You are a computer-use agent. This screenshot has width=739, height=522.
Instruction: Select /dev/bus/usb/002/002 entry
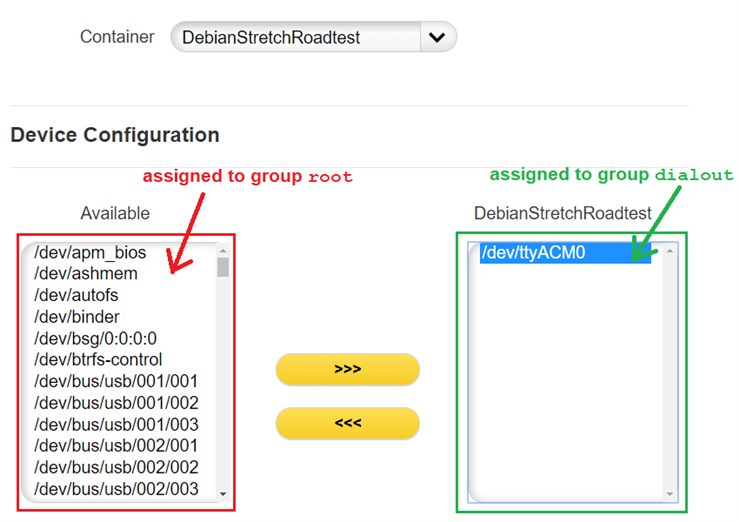[x=116, y=467]
